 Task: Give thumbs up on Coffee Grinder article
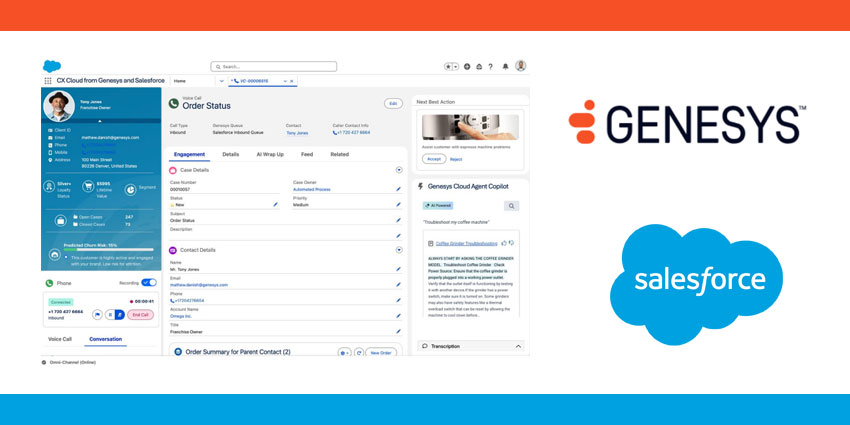[504, 243]
